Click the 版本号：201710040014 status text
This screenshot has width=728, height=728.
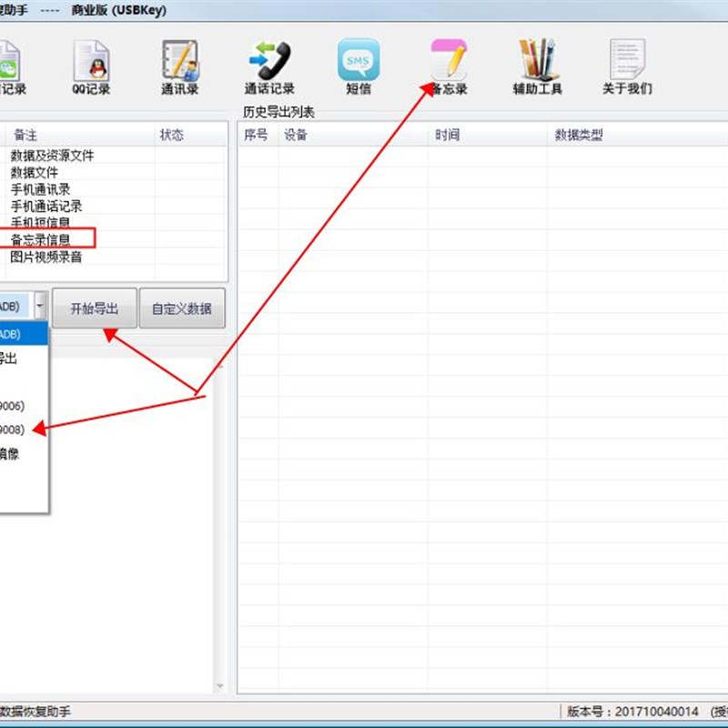click(x=632, y=712)
